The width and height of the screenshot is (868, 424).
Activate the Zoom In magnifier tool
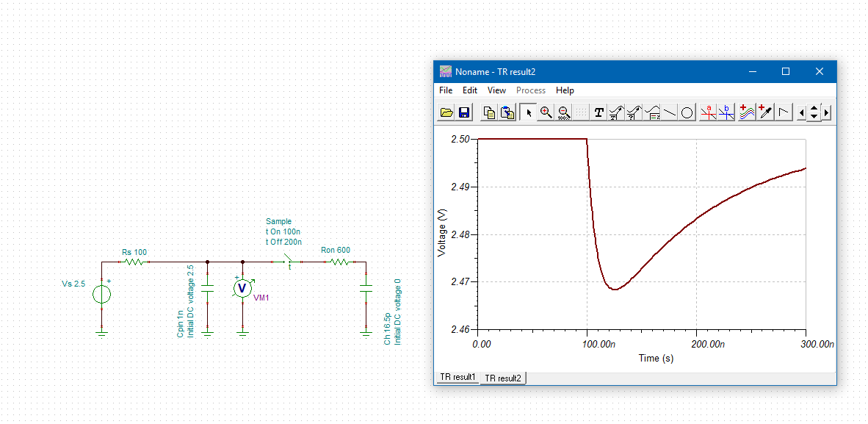[x=546, y=112]
